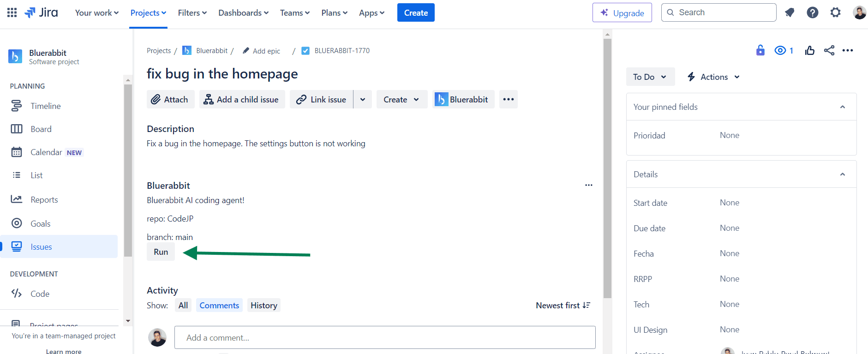Click the blue Create button
This screenshot has height=354, width=868.
click(415, 13)
